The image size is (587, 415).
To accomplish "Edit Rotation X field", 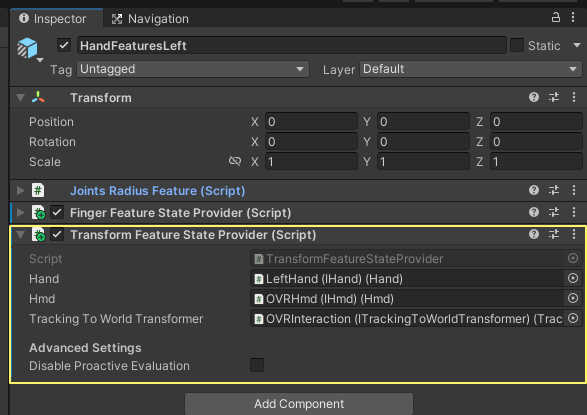I will tap(311, 142).
